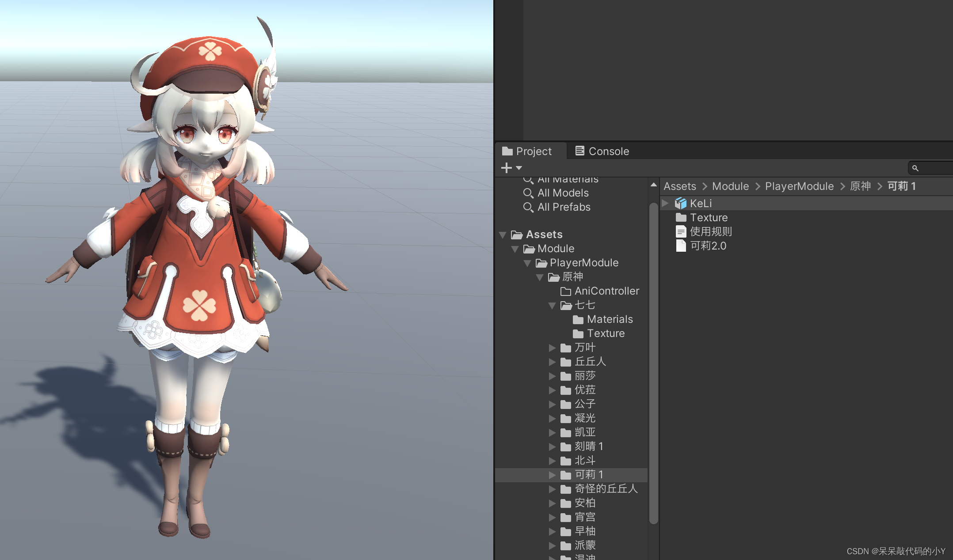
Task: Select the All Prefabs saved search
Action: (564, 207)
